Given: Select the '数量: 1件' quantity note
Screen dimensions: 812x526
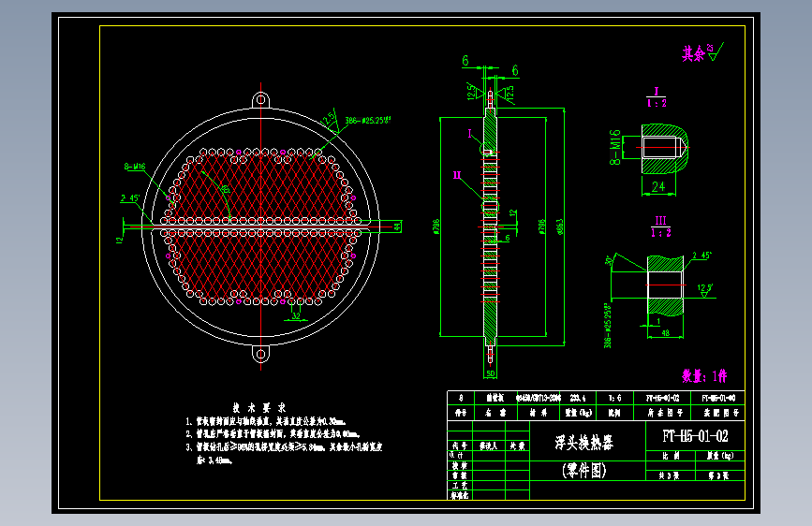Looking at the screenshot, I should (x=704, y=375).
